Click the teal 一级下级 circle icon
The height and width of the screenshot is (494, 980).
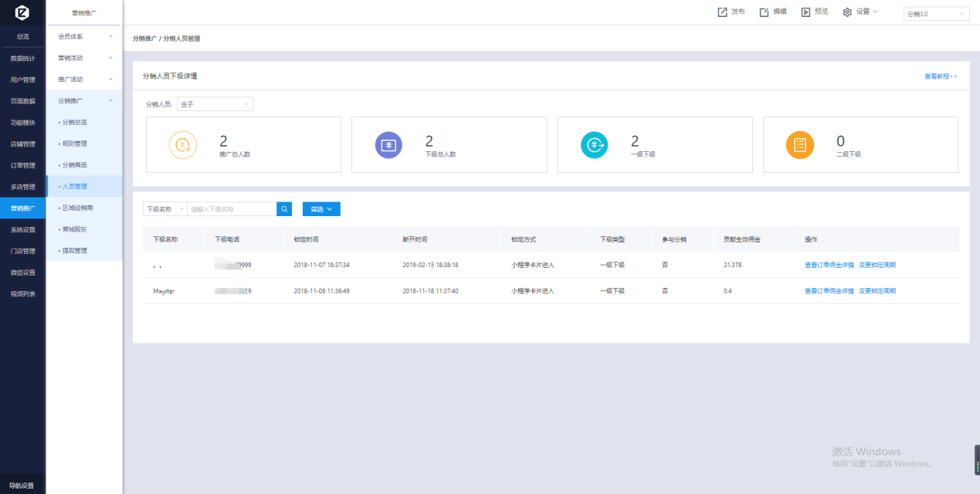(x=595, y=144)
